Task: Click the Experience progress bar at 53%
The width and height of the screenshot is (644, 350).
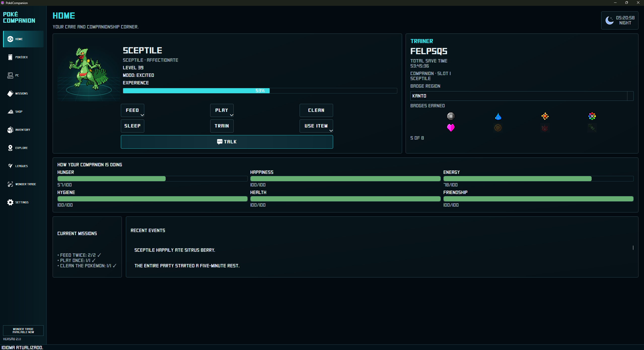Action: [260, 91]
